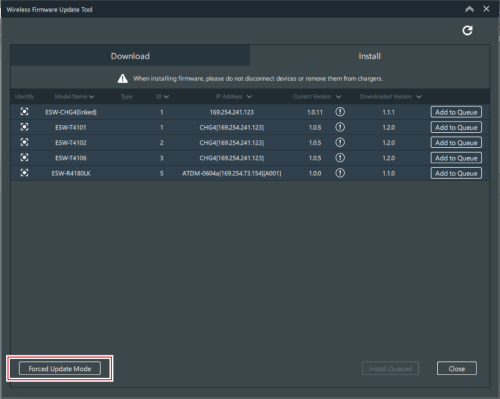
Task: Add ESW-T4106 to queue
Action: [456, 158]
